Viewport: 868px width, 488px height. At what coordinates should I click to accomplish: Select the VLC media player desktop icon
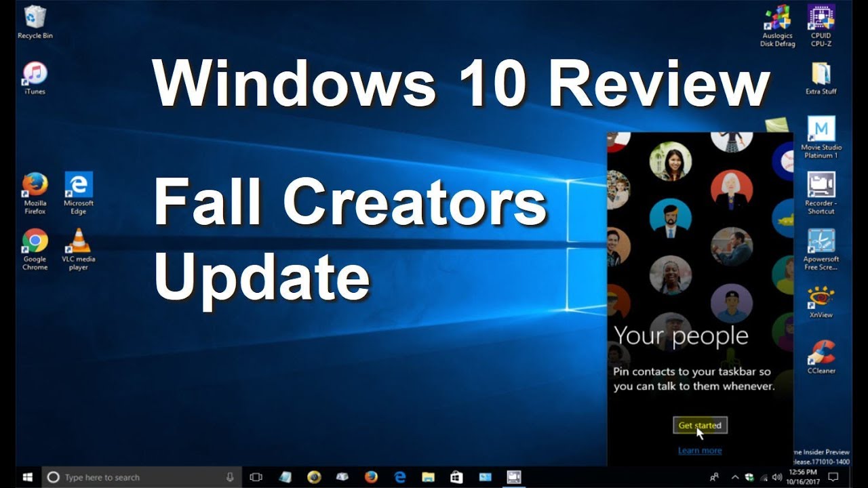tap(79, 249)
